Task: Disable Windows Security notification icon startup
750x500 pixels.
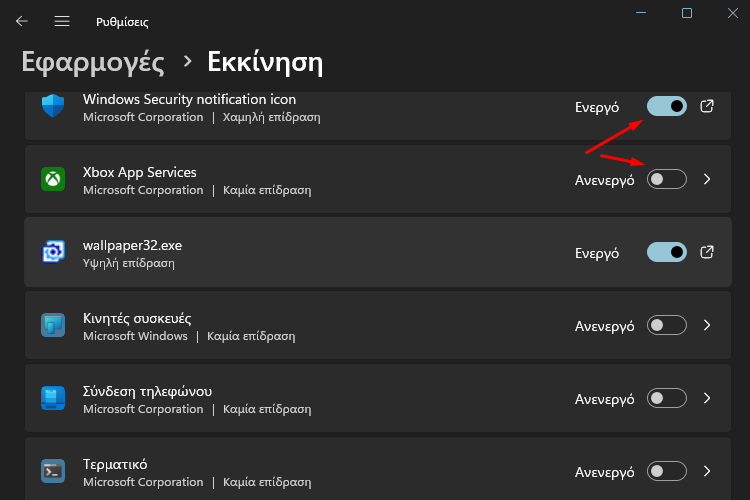Action: (667, 106)
